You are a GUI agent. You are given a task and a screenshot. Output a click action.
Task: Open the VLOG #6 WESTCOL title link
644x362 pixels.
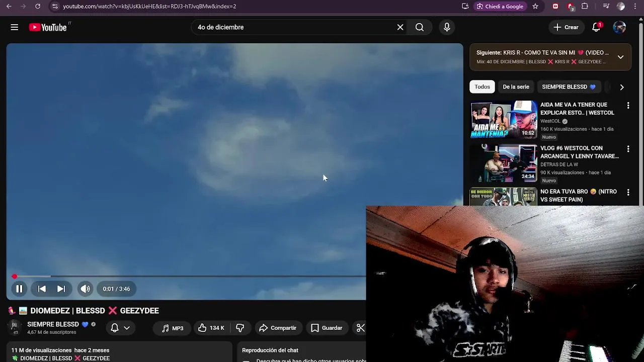pos(580,152)
